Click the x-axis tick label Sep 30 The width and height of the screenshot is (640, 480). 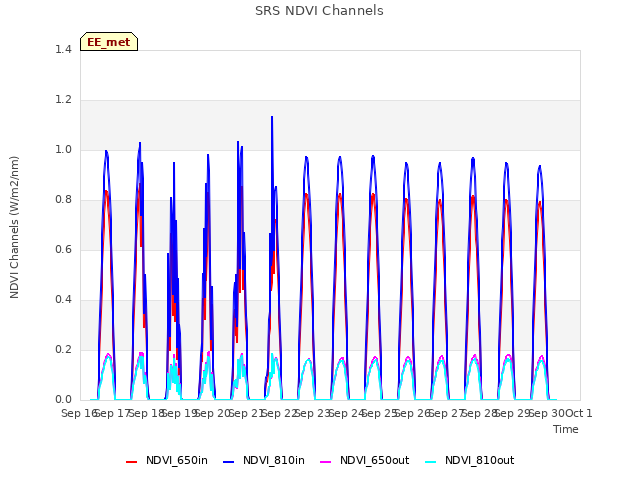[x=547, y=413]
